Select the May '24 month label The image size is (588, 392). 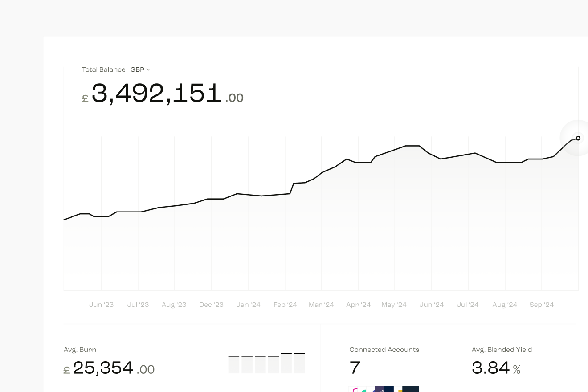pos(394,305)
